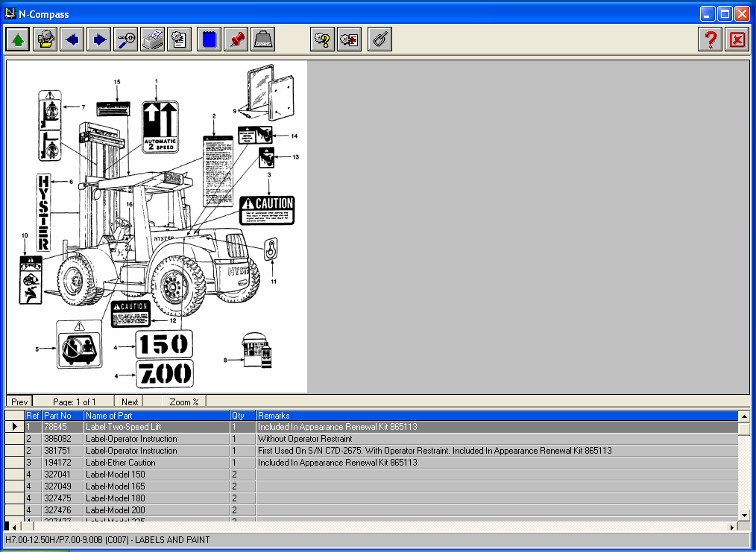Click the Prev page button
Screen dimensions: 756x552
[19, 402]
